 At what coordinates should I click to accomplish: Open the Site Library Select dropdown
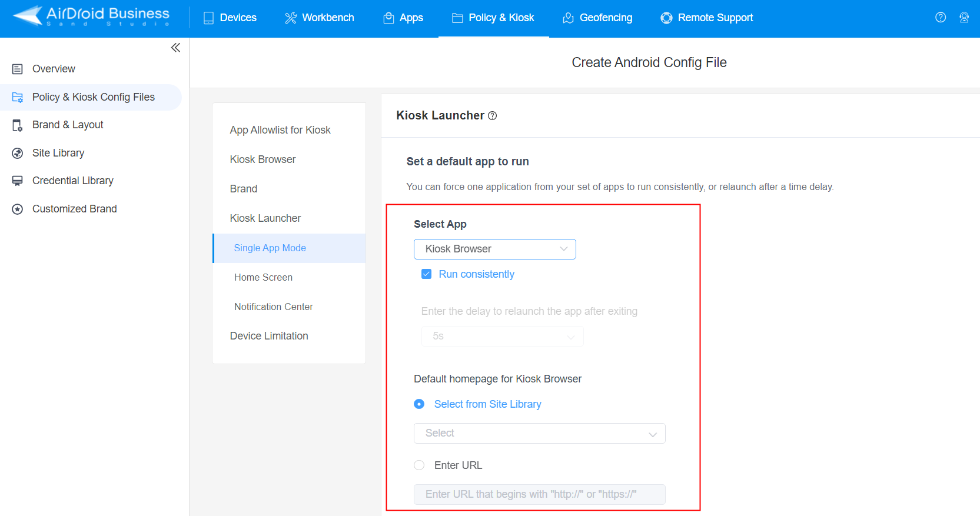point(540,434)
